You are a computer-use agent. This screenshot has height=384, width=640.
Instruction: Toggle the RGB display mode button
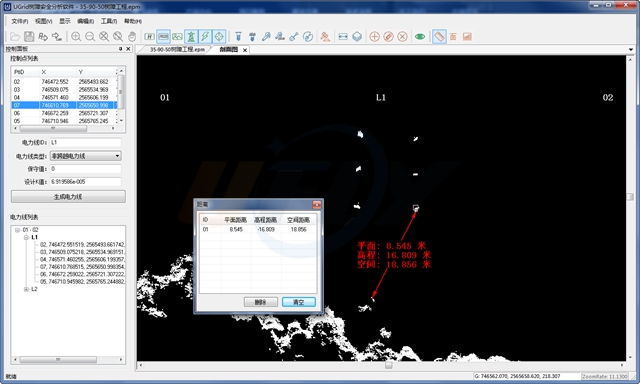coord(163,37)
